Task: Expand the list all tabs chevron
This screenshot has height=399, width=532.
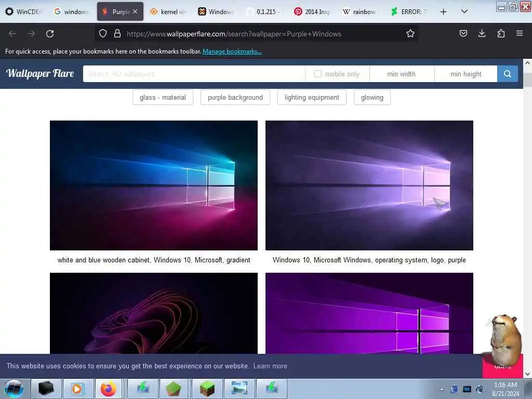Action: point(464,11)
